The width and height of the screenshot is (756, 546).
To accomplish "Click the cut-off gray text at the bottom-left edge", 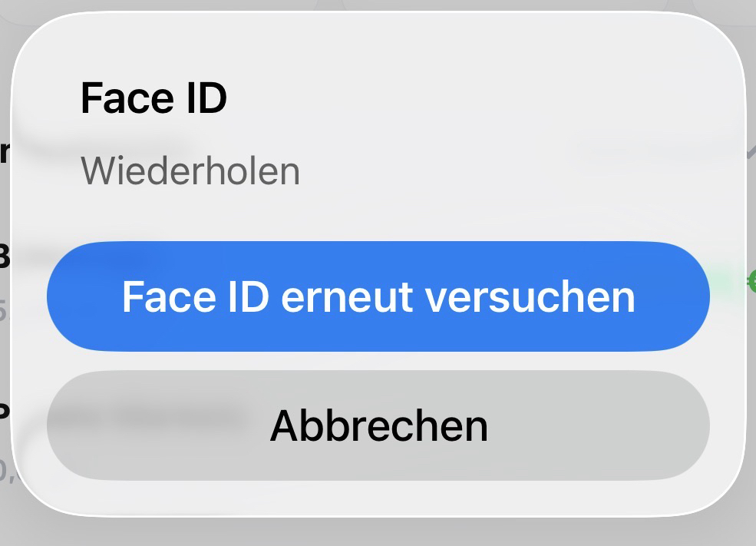I will (x=5, y=470).
